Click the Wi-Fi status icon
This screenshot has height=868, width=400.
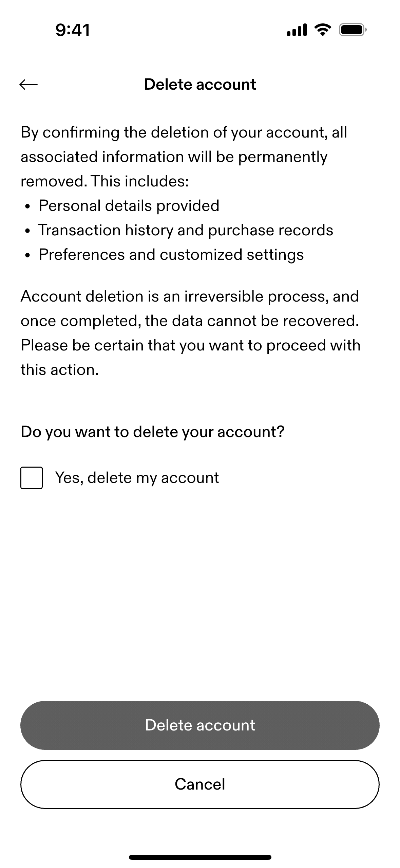point(323,30)
